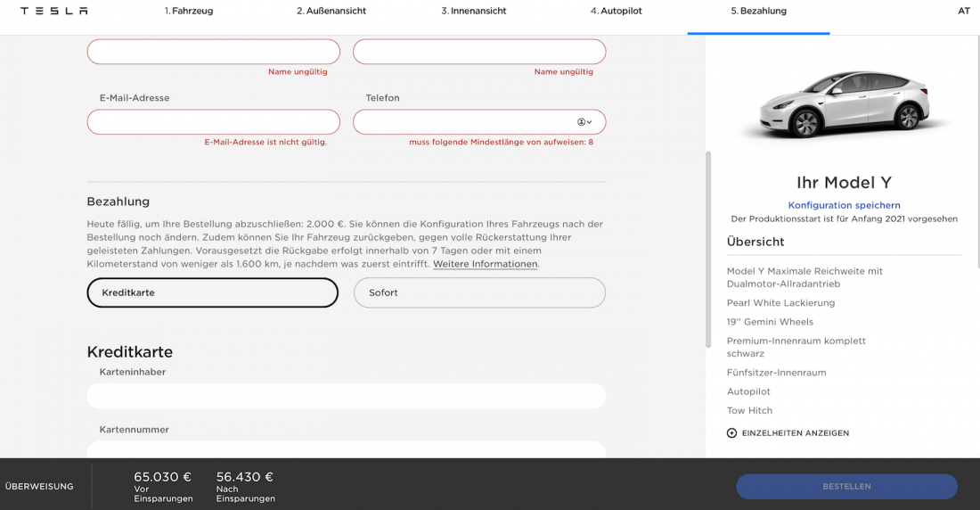The width and height of the screenshot is (980, 510).
Task: Focus the first name field marked invalid
Action: tap(214, 52)
